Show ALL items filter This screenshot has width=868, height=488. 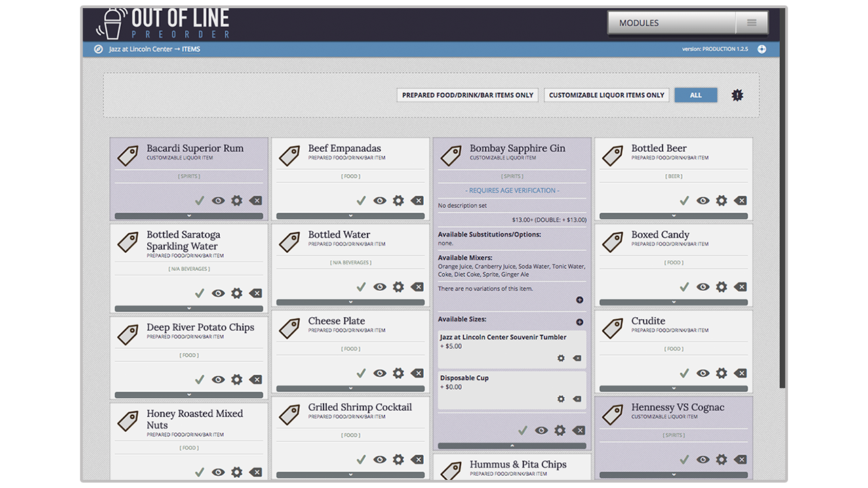pyautogui.click(x=696, y=96)
